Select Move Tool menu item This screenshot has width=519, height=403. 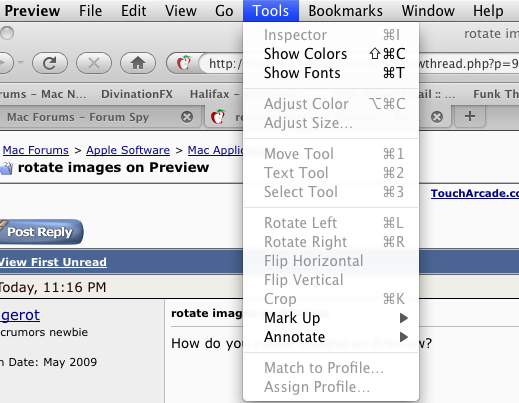pyautogui.click(x=331, y=154)
